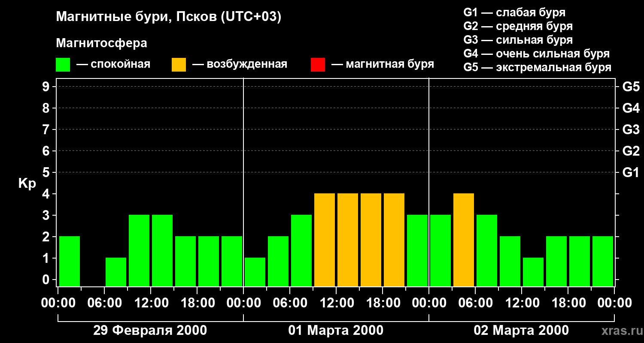Select the 2 March 12:00–15:00 green bar

(533, 272)
